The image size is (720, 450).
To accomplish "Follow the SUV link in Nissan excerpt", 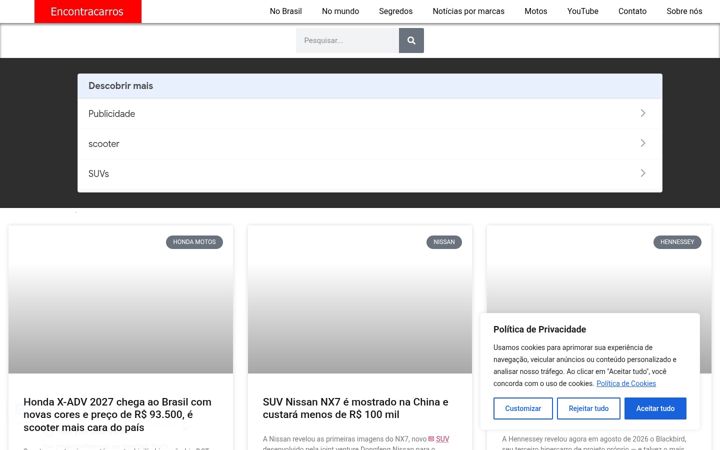I will click(x=442, y=439).
